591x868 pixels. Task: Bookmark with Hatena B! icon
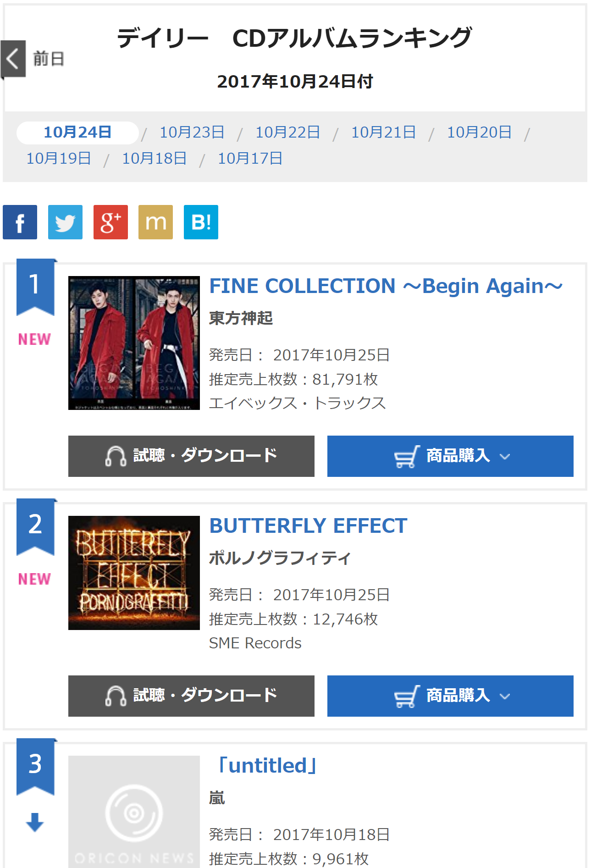201,222
